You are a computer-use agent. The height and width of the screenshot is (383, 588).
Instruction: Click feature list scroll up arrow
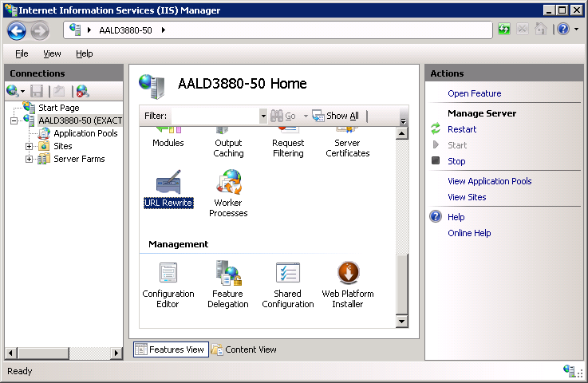tap(401, 133)
